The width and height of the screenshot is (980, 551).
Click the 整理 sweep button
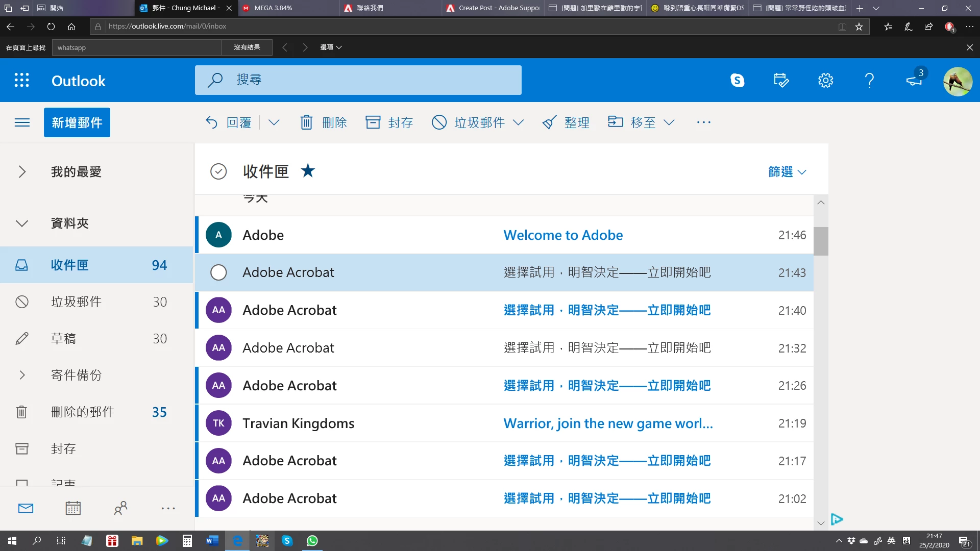click(x=566, y=122)
